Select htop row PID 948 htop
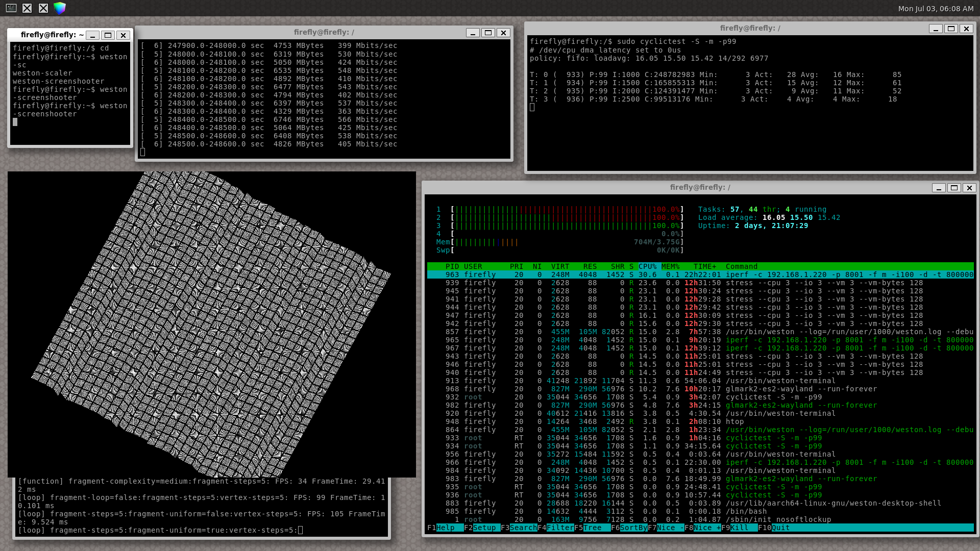 [x=700, y=421]
